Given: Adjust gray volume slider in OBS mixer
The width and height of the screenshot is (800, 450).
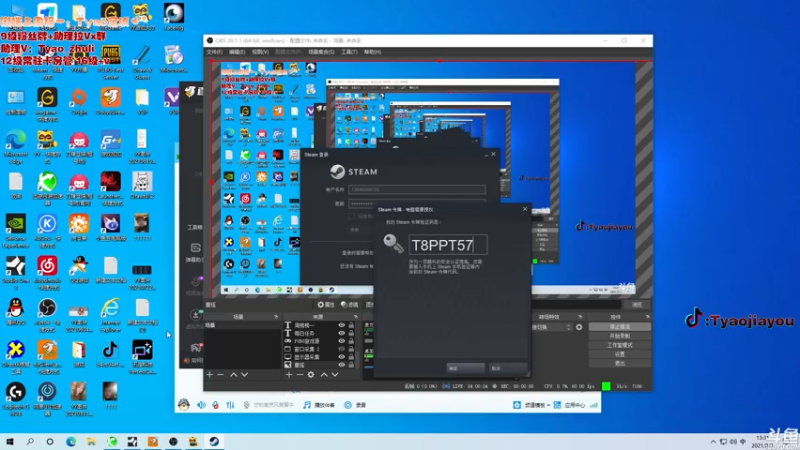Looking at the screenshot, I should (369, 341).
